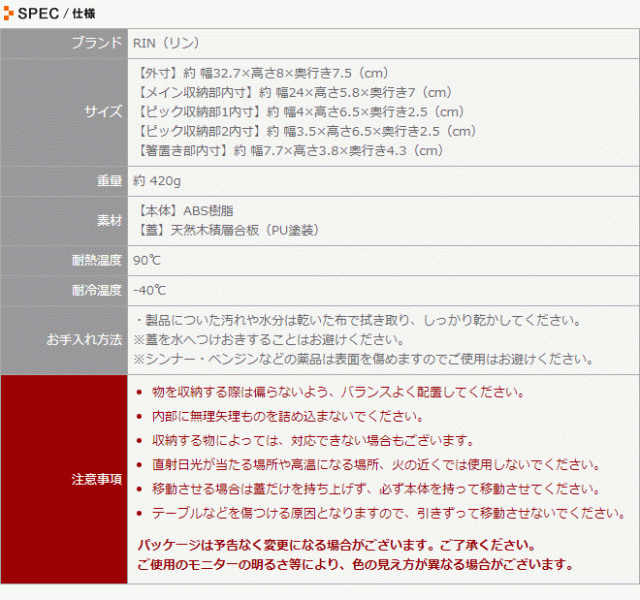Select the ブランド row label

[x=98, y=43]
